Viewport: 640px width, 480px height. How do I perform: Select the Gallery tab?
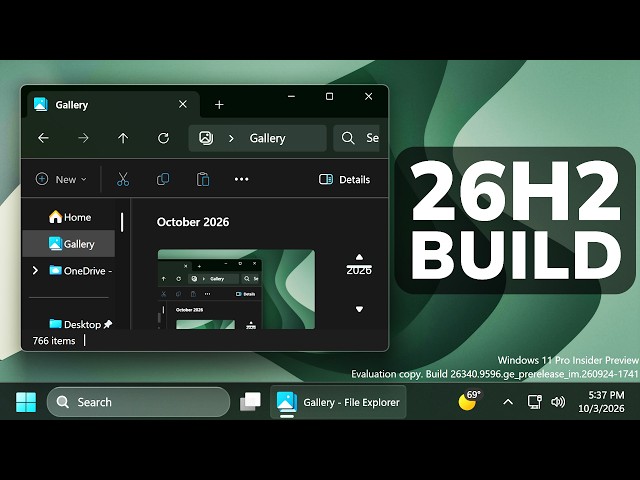pos(113,104)
